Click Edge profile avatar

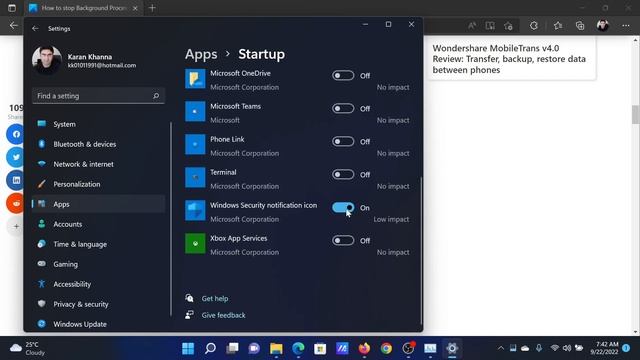[603, 26]
